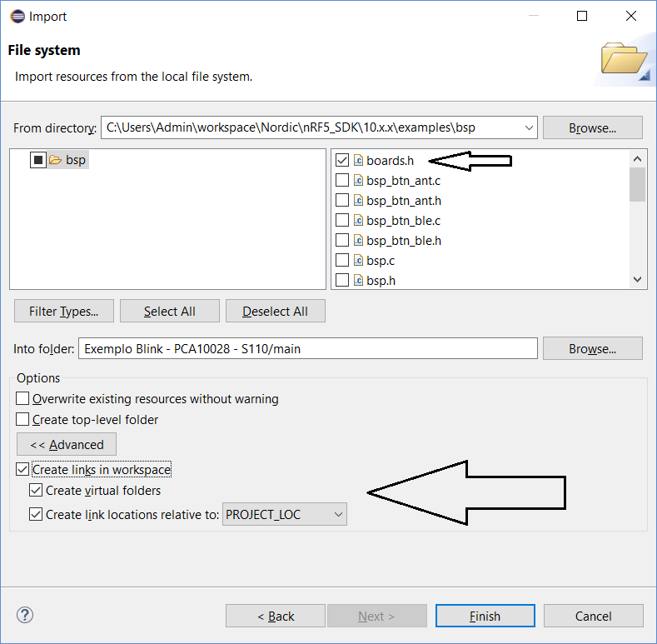Select the bsp_btn_ant.h file name
Viewport: 657px width, 644px height.
point(404,201)
